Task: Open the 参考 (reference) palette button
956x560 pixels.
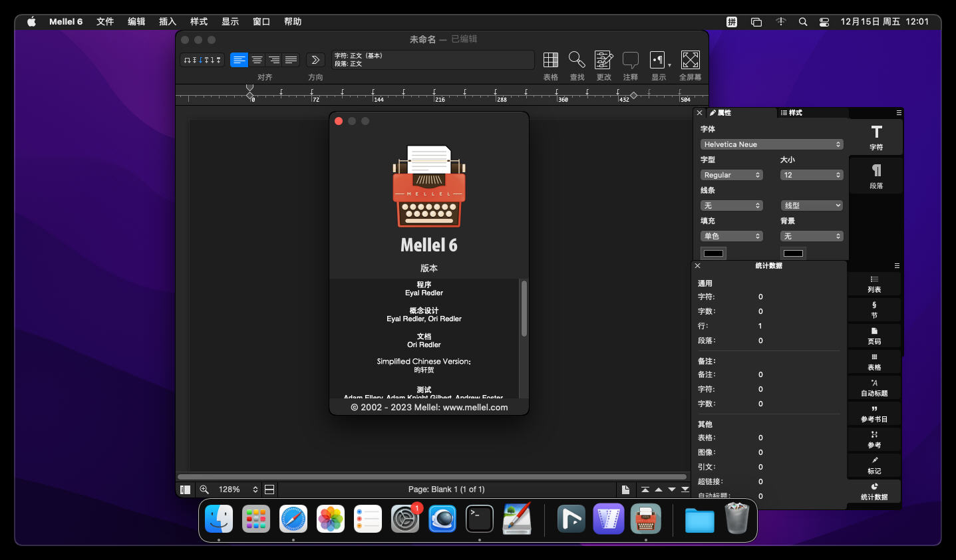Action: click(874, 440)
